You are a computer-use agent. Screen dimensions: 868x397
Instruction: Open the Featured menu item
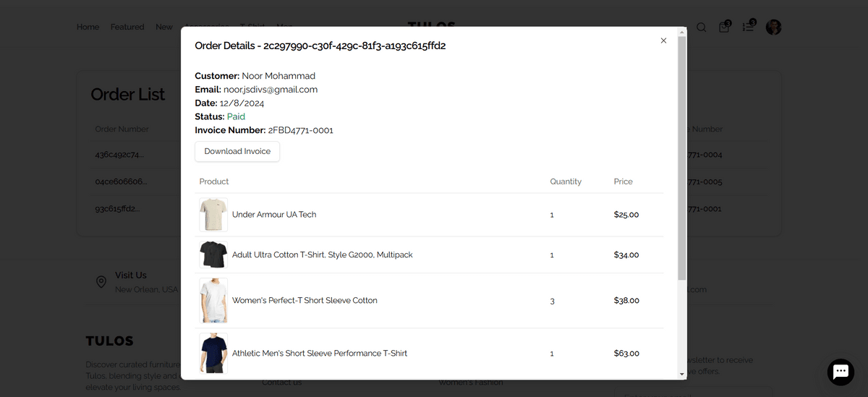click(127, 27)
